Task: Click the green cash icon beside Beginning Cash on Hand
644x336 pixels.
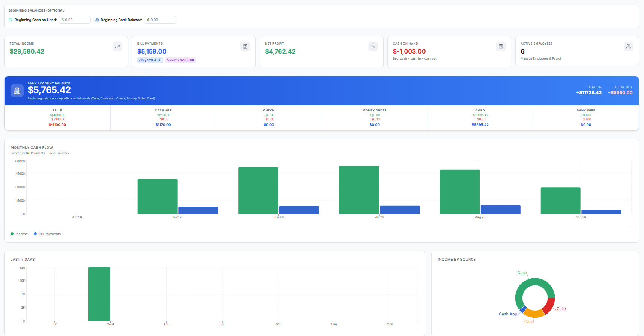Action: click(11, 20)
